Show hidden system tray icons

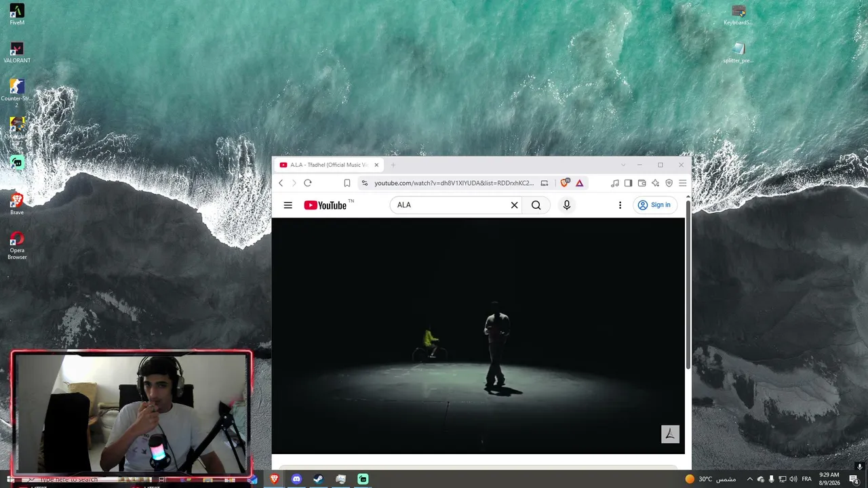click(x=750, y=479)
